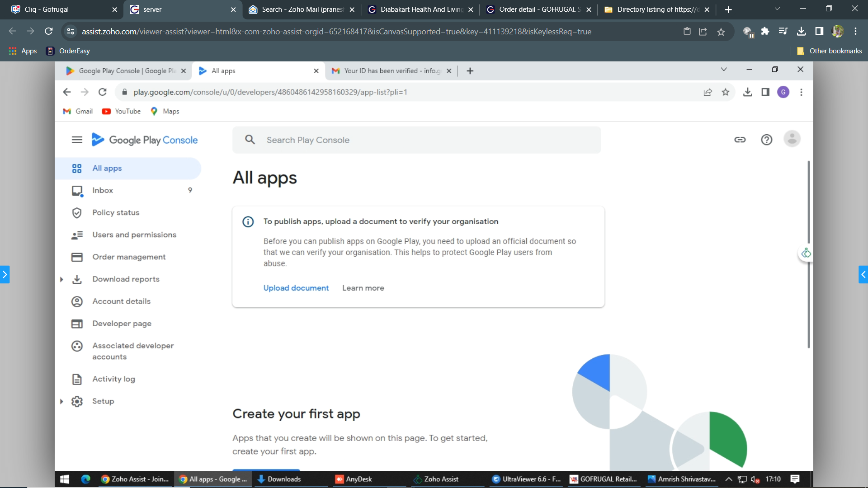Image resolution: width=868 pixels, height=488 pixels.
Task: Open the help question mark icon
Action: pyautogui.click(x=766, y=140)
